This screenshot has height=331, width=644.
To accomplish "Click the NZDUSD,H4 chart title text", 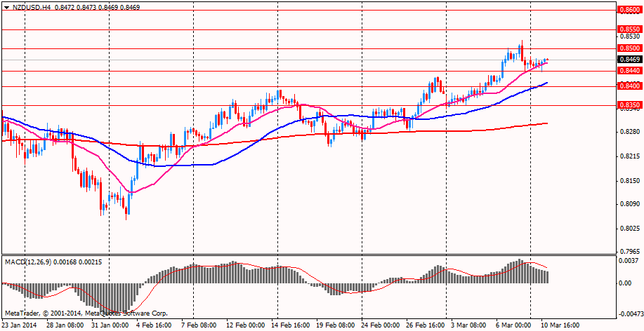I will 32,7.
